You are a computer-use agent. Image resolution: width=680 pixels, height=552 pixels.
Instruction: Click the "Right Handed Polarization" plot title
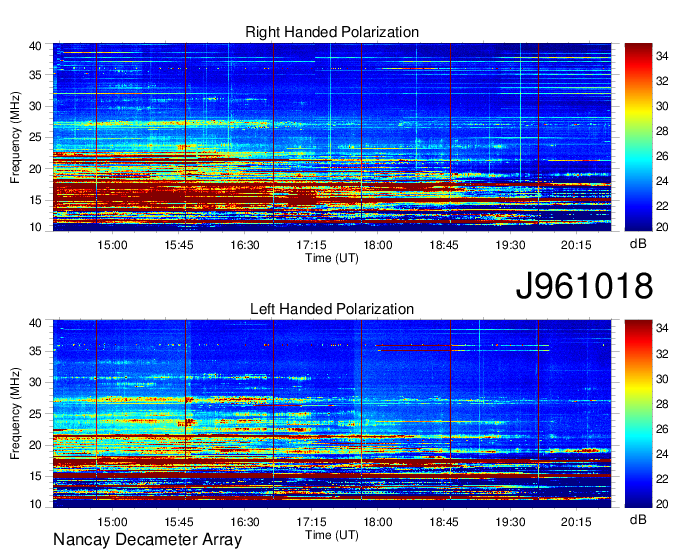[332, 32]
